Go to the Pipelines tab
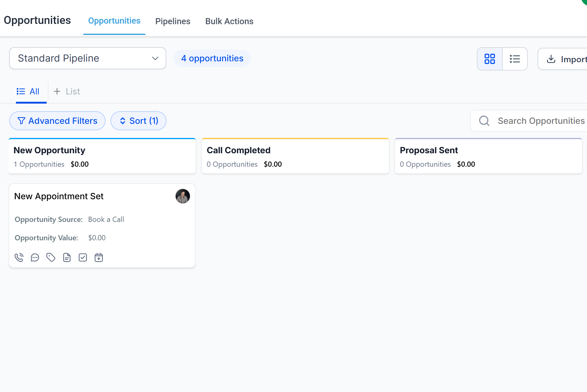 [173, 21]
